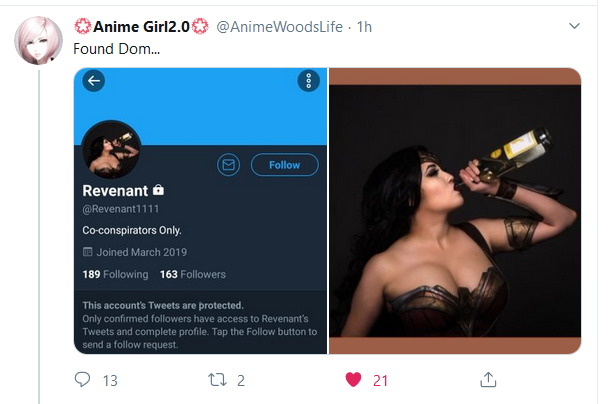Unlike the tweet with the red heart

(x=353, y=380)
